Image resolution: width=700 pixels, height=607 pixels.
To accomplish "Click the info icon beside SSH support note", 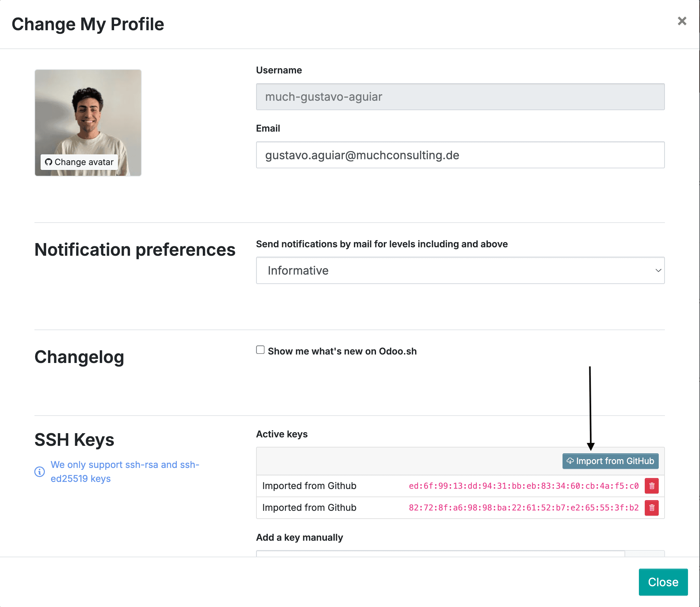I will click(40, 471).
